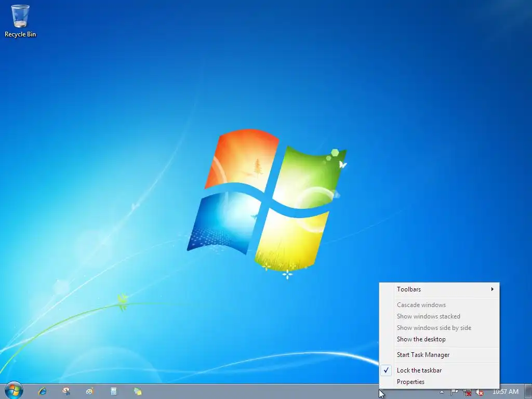Launch Internet Explorer from the taskbar
This screenshot has width=532, height=399.
[x=43, y=391]
